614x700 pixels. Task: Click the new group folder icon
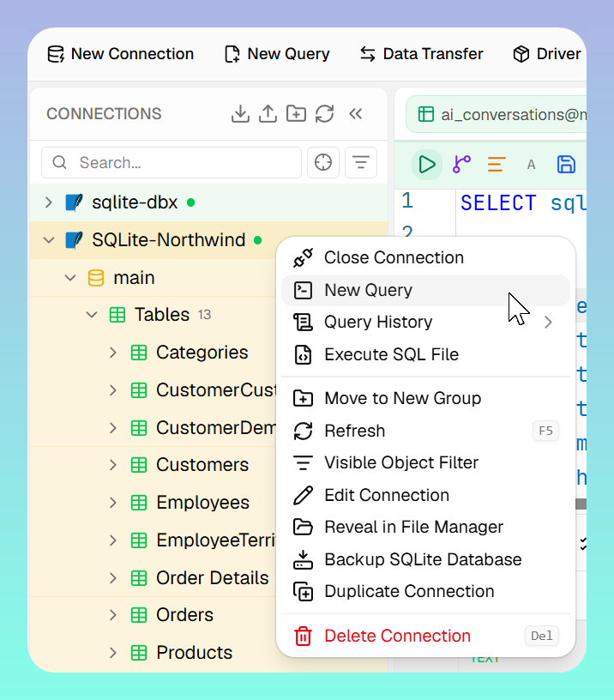click(x=297, y=114)
